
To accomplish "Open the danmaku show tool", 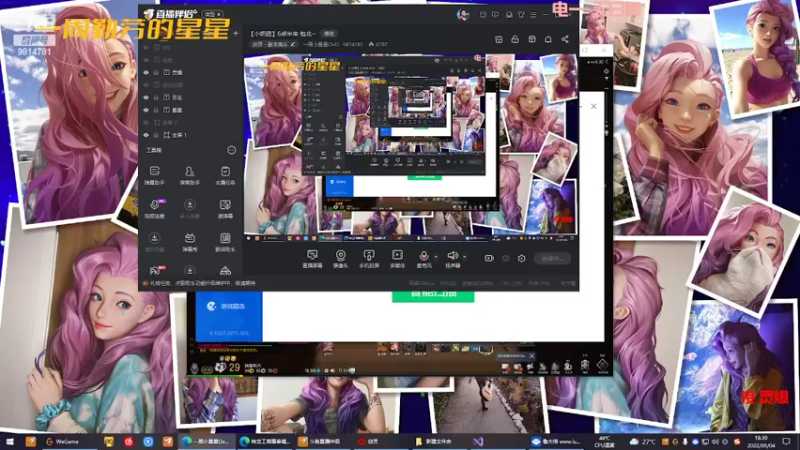I will pyautogui.click(x=189, y=242).
